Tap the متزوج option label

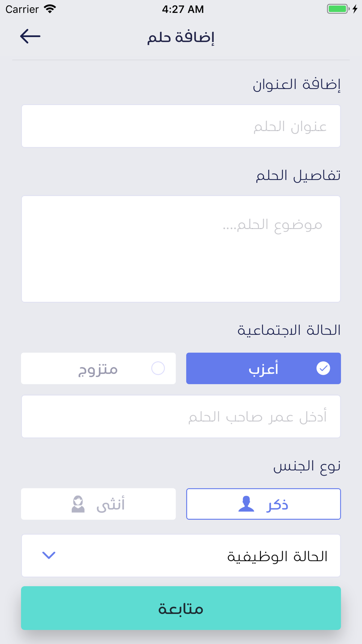[98, 369]
